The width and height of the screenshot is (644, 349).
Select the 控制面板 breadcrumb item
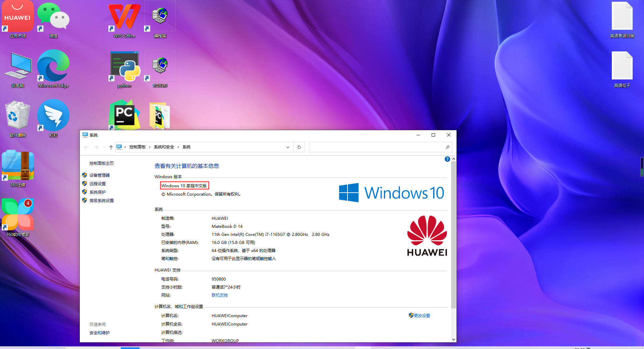click(138, 147)
